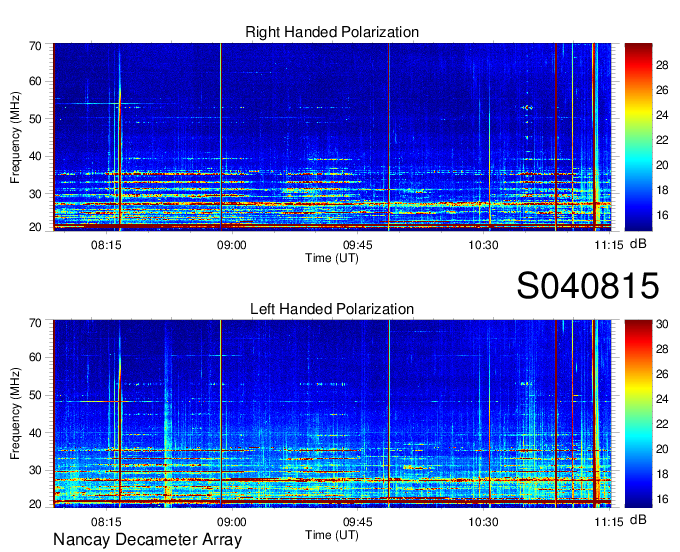The height and width of the screenshot is (552, 680).
Task: Click the 60 MHz tick on Right Handed plot
Action: [35, 82]
